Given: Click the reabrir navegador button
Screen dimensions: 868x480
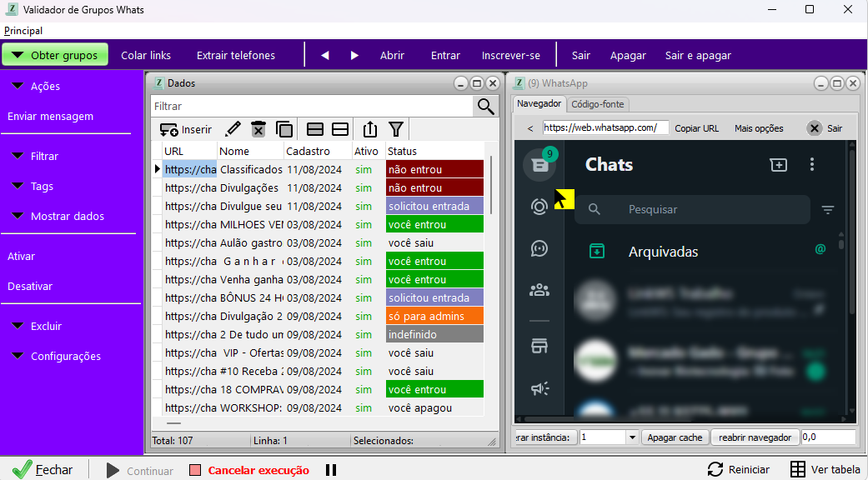Looking at the screenshot, I should tap(755, 437).
